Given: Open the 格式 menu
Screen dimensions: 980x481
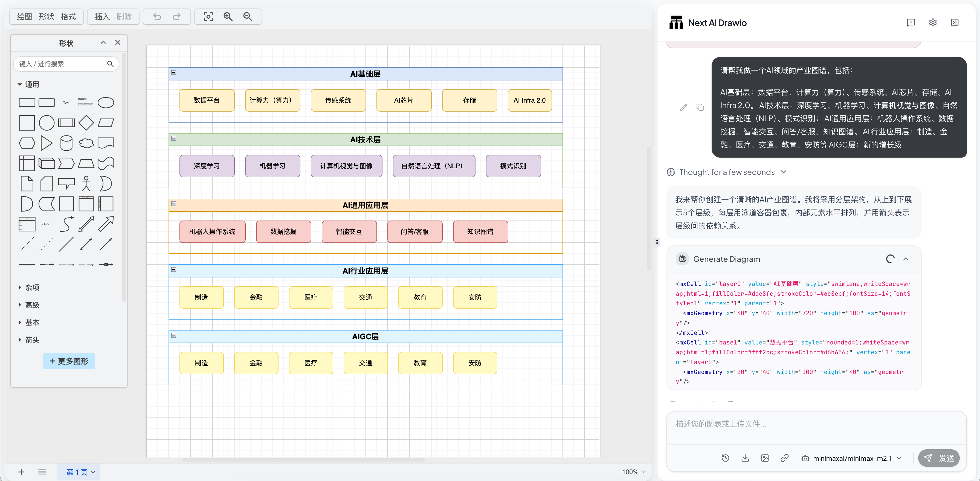Looking at the screenshot, I should tap(68, 17).
